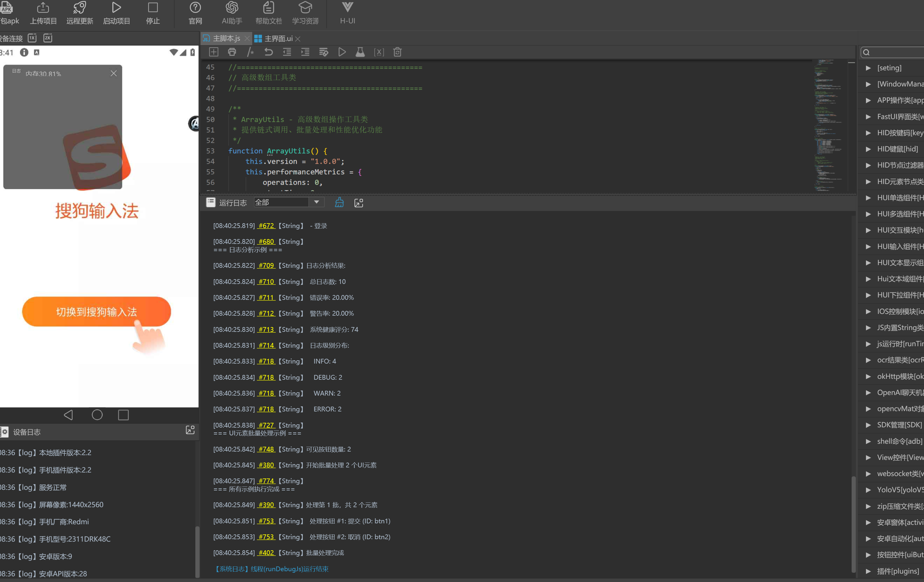Toggle block comment with the /* icon
The image size is (924, 582).
tap(250, 52)
